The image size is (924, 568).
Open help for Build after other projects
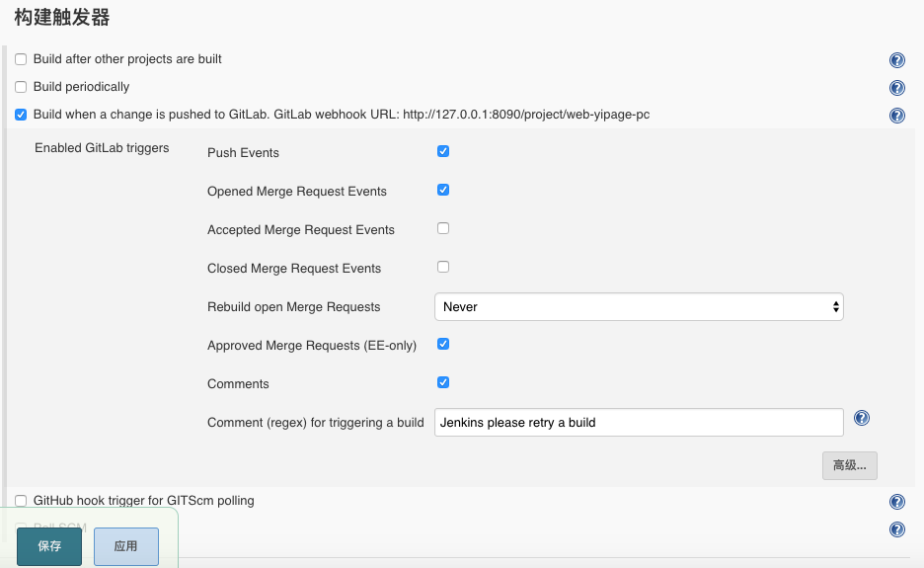tap(897, 60)
